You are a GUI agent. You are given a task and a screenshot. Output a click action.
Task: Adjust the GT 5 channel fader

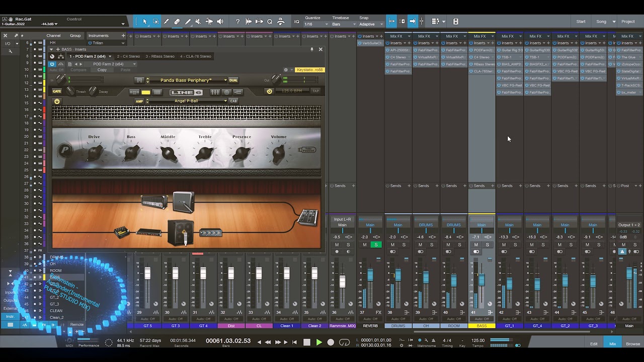pos(147,274)
